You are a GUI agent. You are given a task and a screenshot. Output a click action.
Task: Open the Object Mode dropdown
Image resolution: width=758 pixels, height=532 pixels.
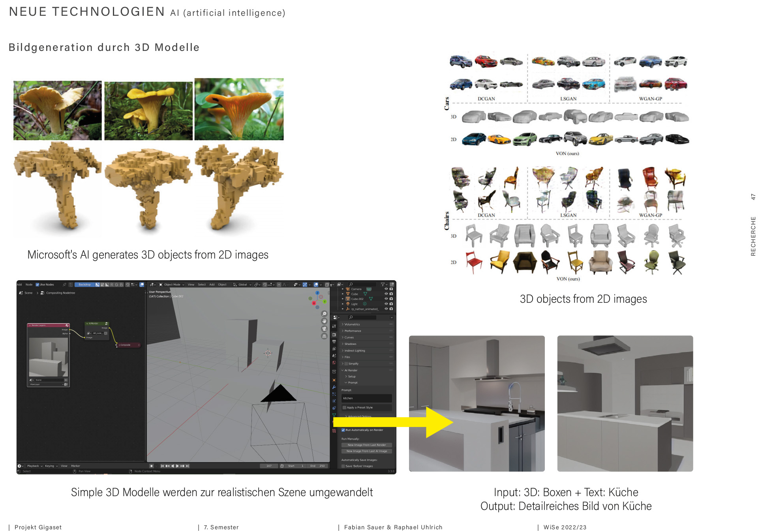click(172, 285)
